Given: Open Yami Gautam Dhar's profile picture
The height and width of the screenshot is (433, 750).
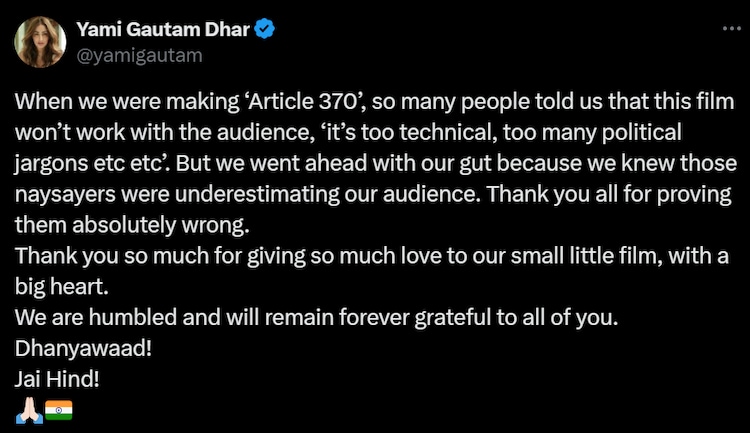Looking at the screenshot, I should pos(40,43).
